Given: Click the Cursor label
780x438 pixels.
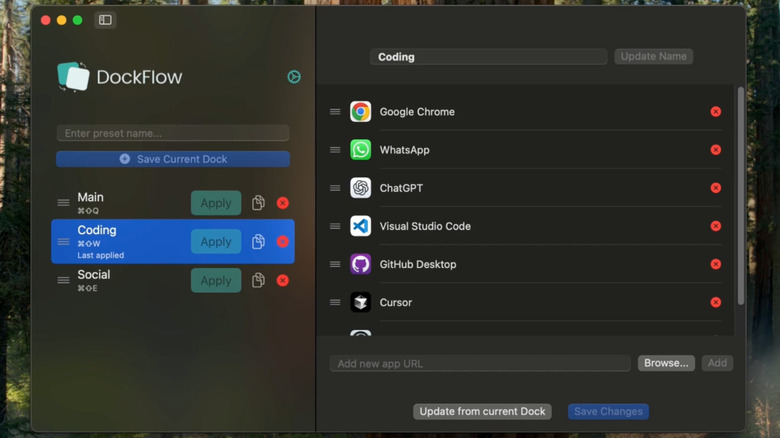Looking at the screenshot, I should (395, 303).
